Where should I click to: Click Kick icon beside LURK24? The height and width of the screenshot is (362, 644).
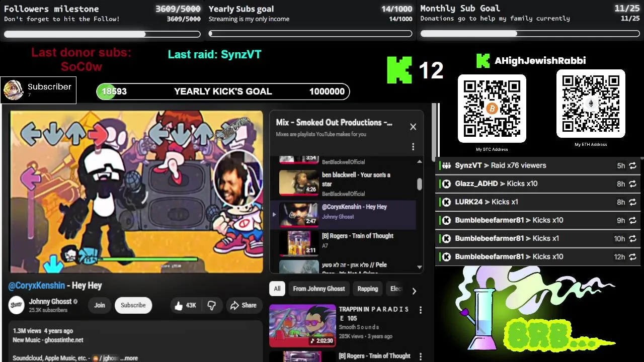click(446, 202)
